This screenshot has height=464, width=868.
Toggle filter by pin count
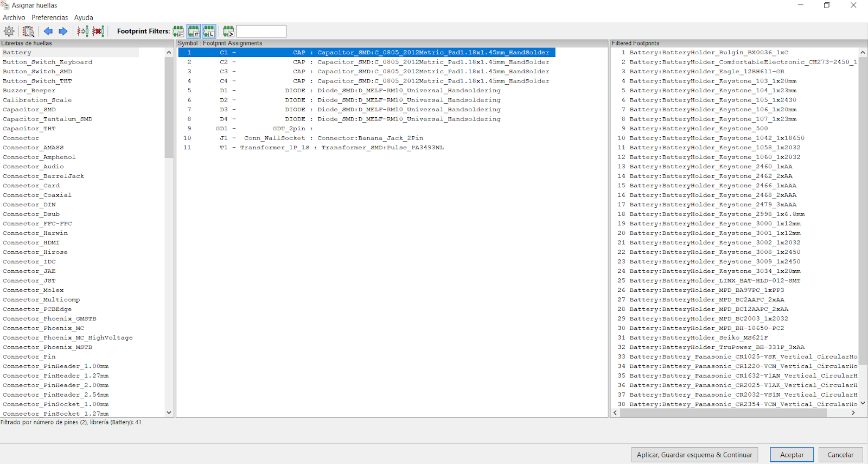pos(194,31)
